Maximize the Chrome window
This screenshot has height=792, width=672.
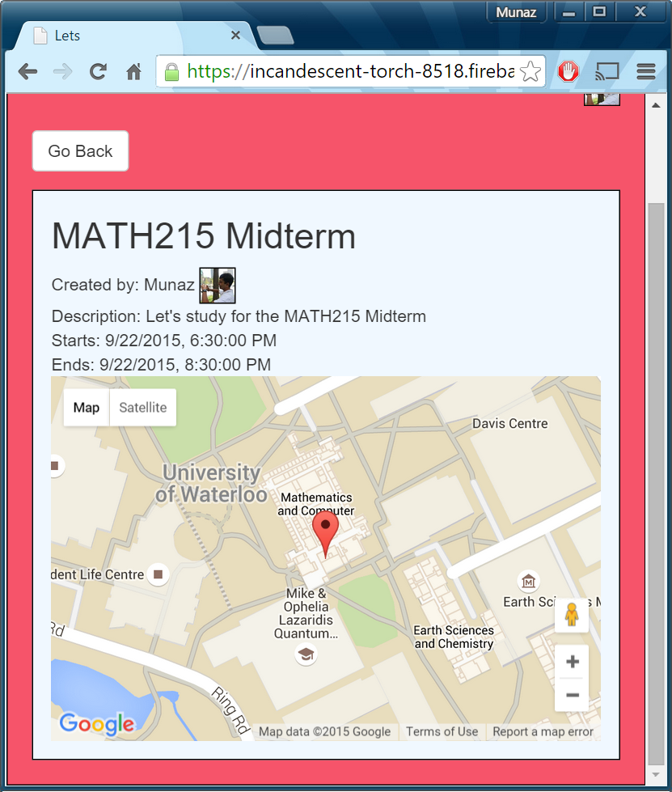tap(599, 12)
